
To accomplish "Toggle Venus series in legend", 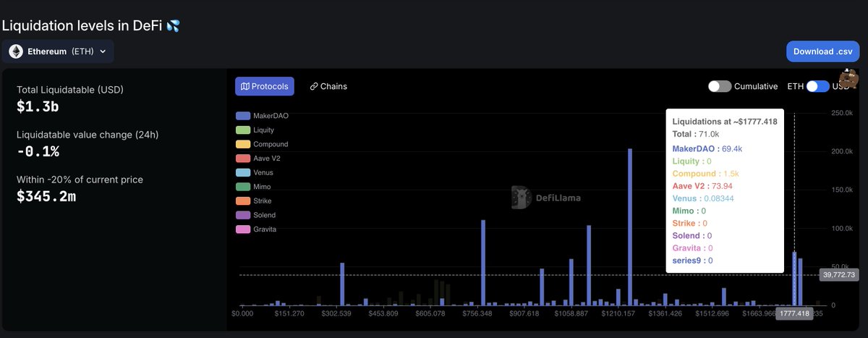I will tap(255, 172).
